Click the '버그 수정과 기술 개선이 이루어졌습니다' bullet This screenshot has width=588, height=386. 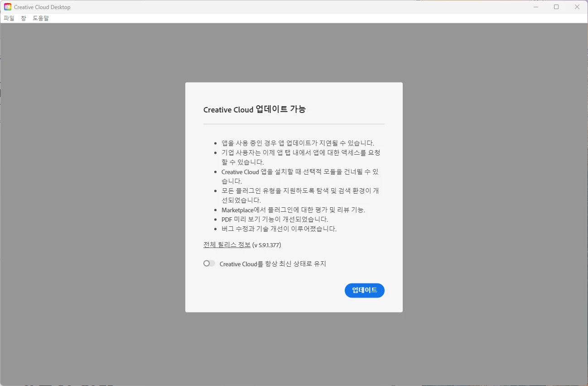point(279,229)
